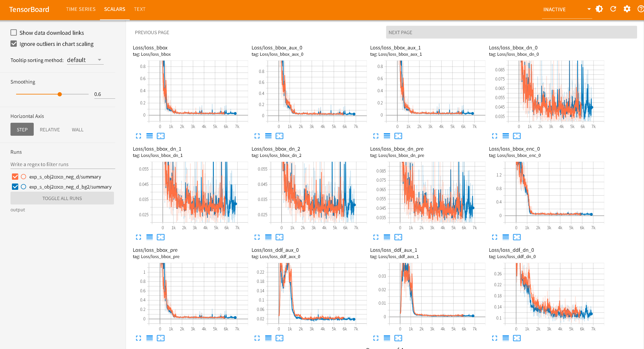The height and width of the screenshot is (349, 644).
Task: Click the help question mark icon
Action: pos(640,9)
